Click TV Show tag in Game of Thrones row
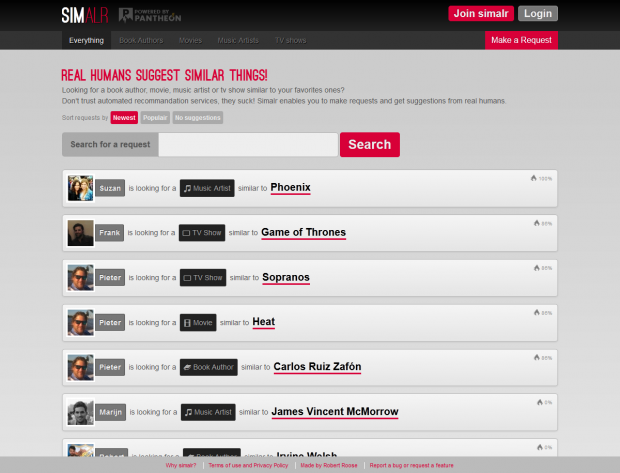 click(x=202, y=233)
